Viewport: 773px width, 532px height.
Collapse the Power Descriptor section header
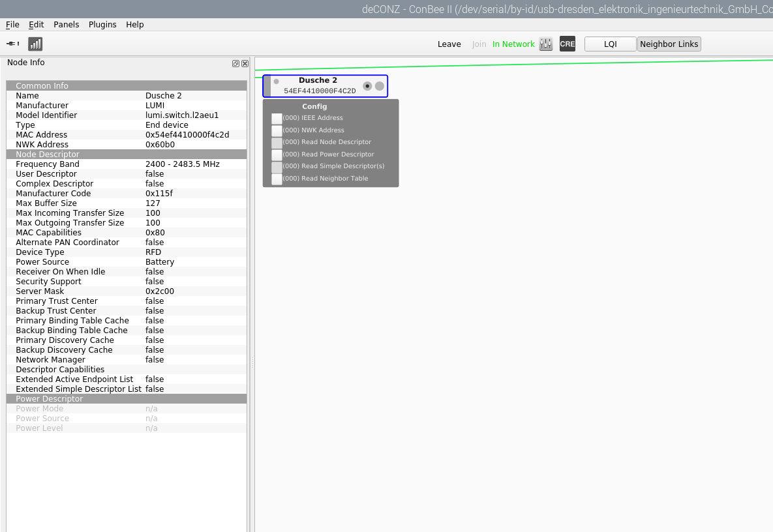tap(127, 399)
